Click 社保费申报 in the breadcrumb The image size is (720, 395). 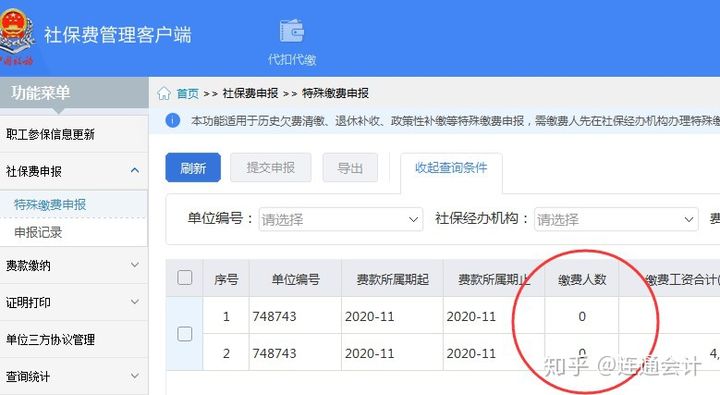(250, 93)
